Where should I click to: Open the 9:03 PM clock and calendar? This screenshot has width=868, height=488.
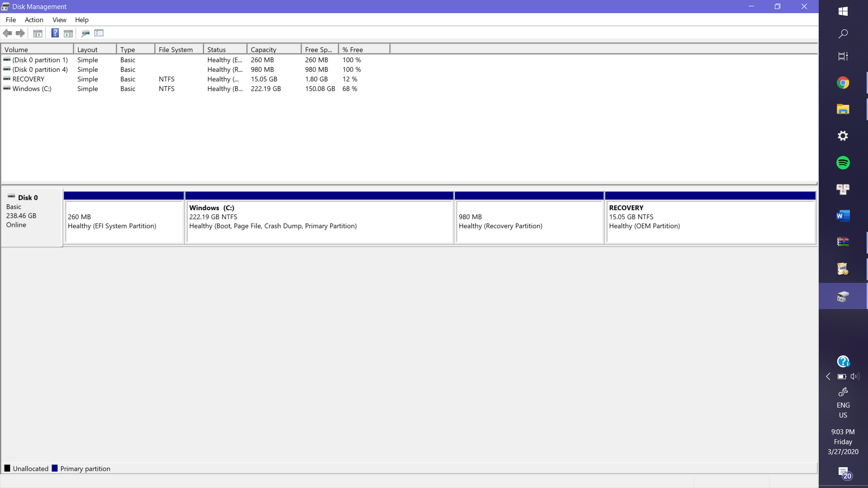843,442
